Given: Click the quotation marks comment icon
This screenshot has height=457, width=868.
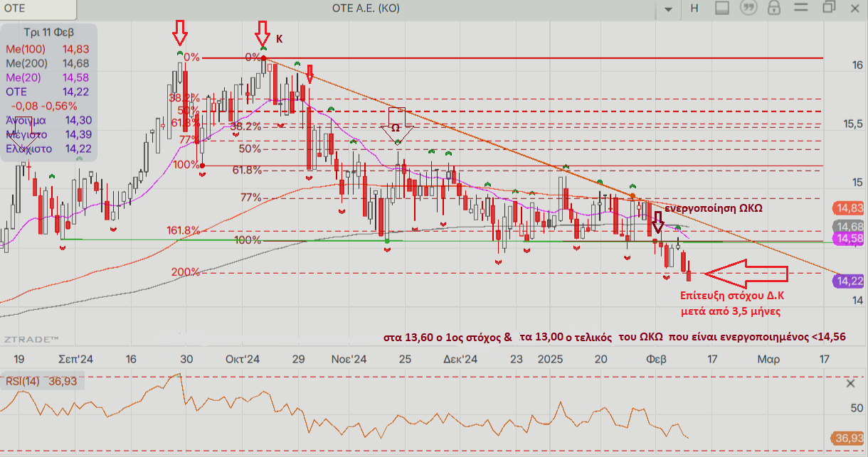Looking at the screenshot, I should pyautogui.click(x=748, y=9).
